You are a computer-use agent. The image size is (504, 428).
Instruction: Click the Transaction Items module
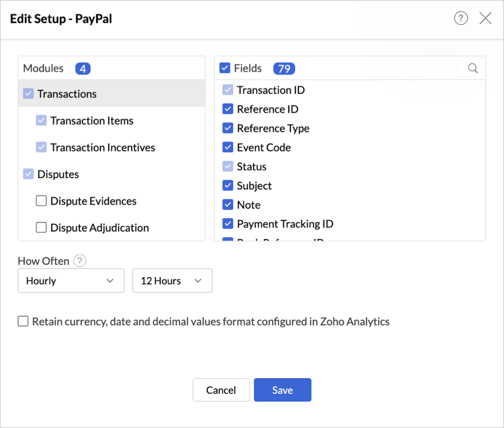click(x=92, y=121)
